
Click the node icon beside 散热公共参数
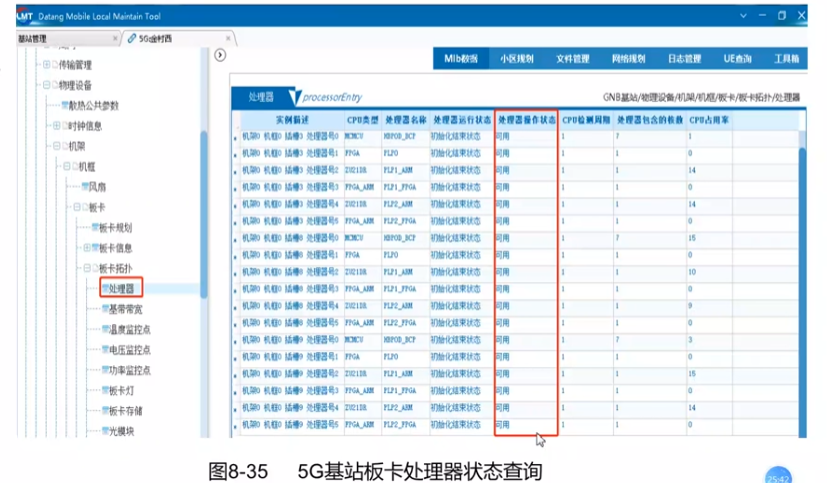coord(64,105)
